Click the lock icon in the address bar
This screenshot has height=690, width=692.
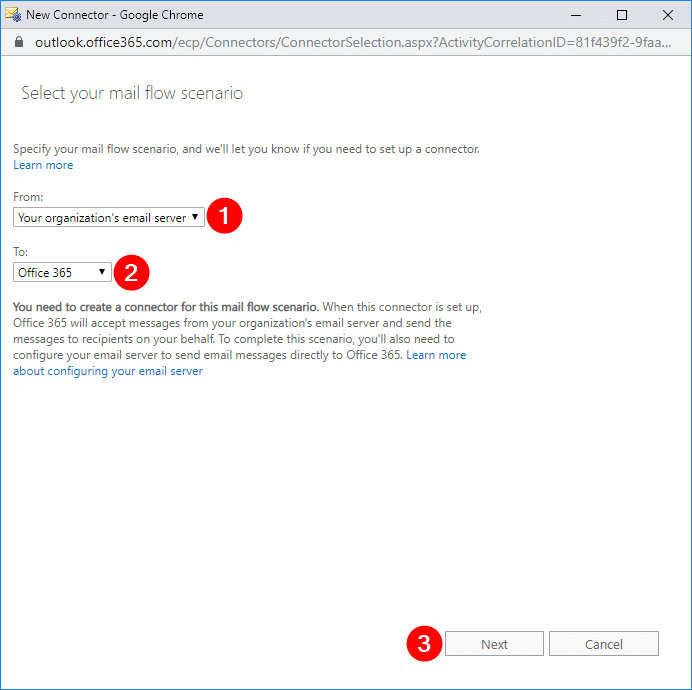pos(19,42)
